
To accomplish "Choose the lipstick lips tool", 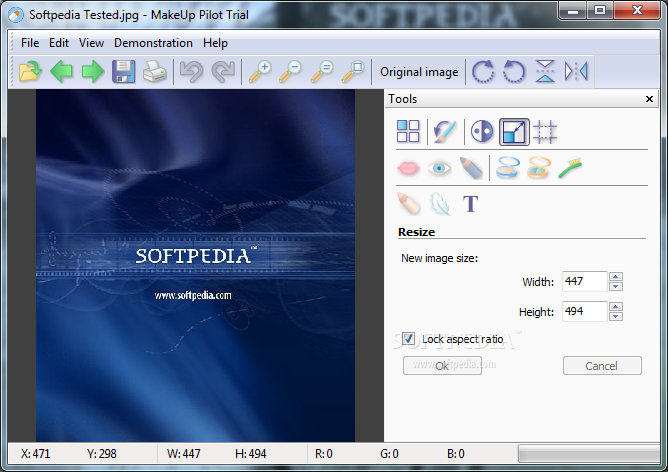I will pyautogui.click(x=408, y=168).
